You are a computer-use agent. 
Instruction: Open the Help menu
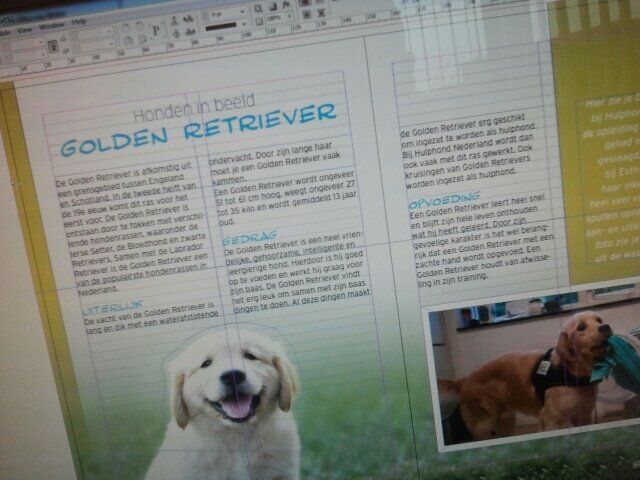pos(79,21)
